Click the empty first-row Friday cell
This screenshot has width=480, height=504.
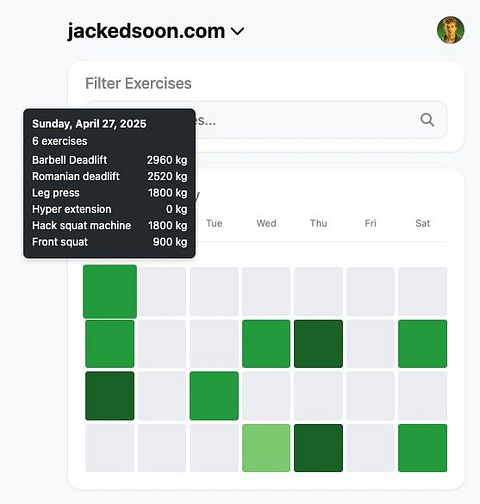(370, 291)
